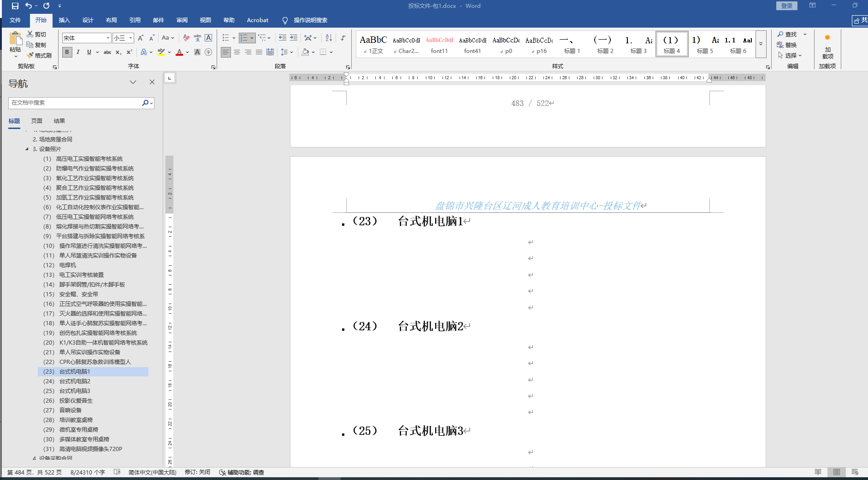This screenshot has width=868, height=480.
Task: Toggle subscript formatting
Action: (118, 52)
